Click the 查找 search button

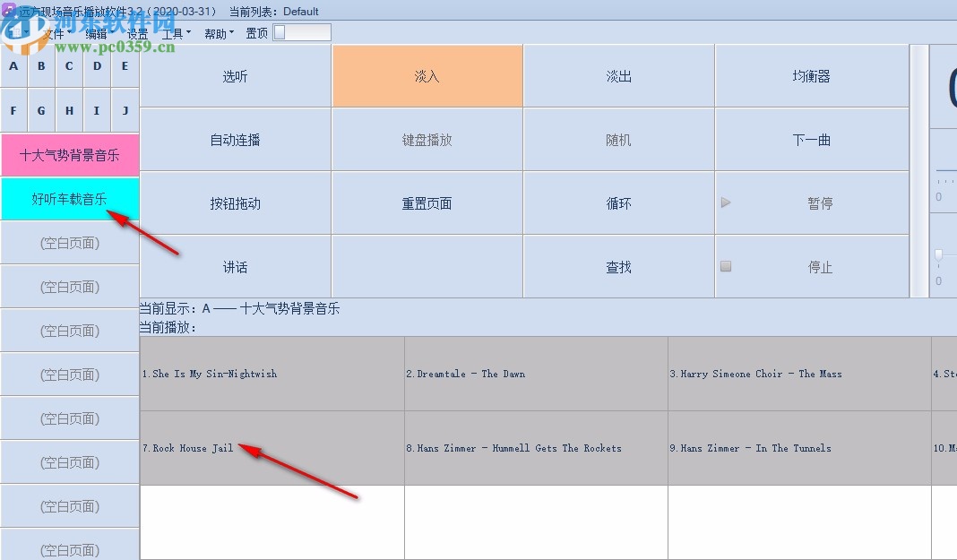tap(618, 266)
